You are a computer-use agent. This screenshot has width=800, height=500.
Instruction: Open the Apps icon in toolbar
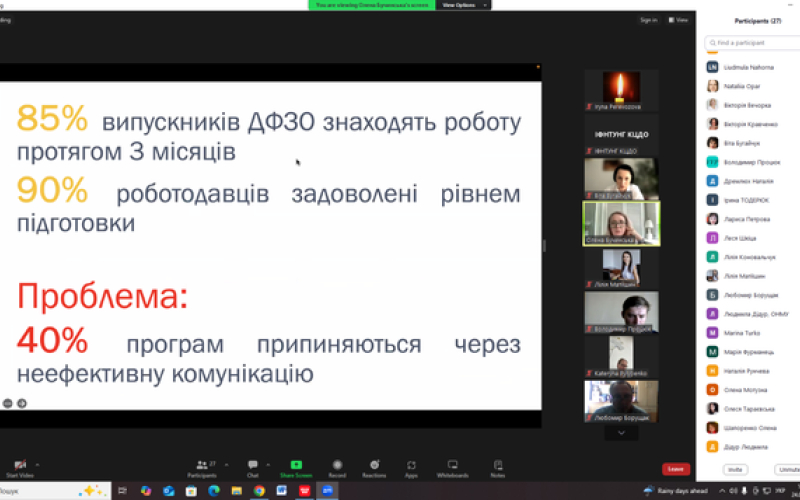[x=411, y=465]
